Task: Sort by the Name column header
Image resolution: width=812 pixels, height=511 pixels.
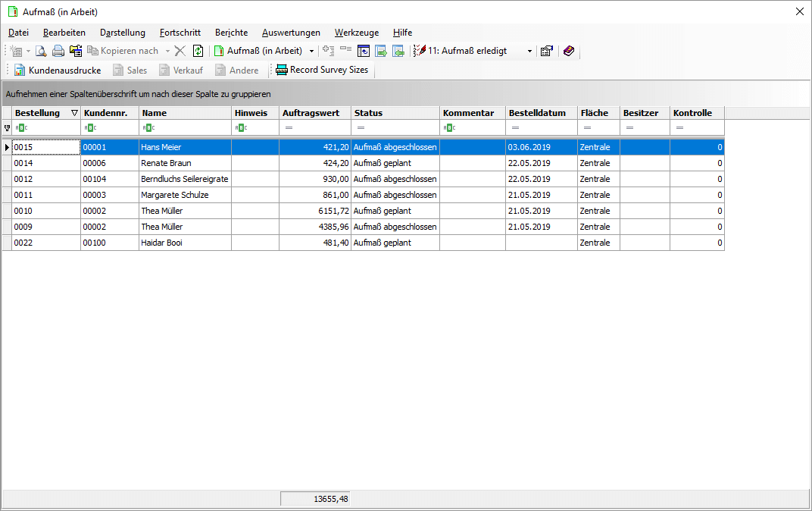Action: tap(186, 113)
